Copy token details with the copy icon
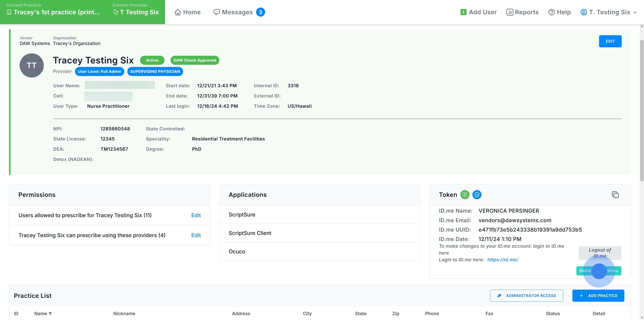The height and width of the screenshot is (320, 644). click(615, 195)
